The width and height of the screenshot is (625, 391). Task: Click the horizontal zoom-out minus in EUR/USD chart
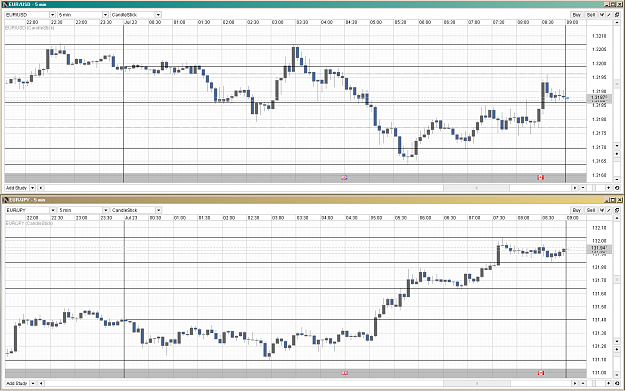[x=583, y=188]
